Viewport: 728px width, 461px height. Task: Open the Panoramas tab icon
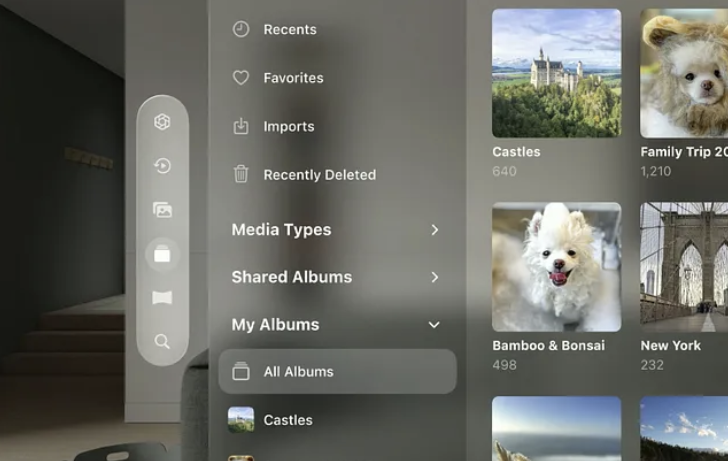(x=162, y=298)
